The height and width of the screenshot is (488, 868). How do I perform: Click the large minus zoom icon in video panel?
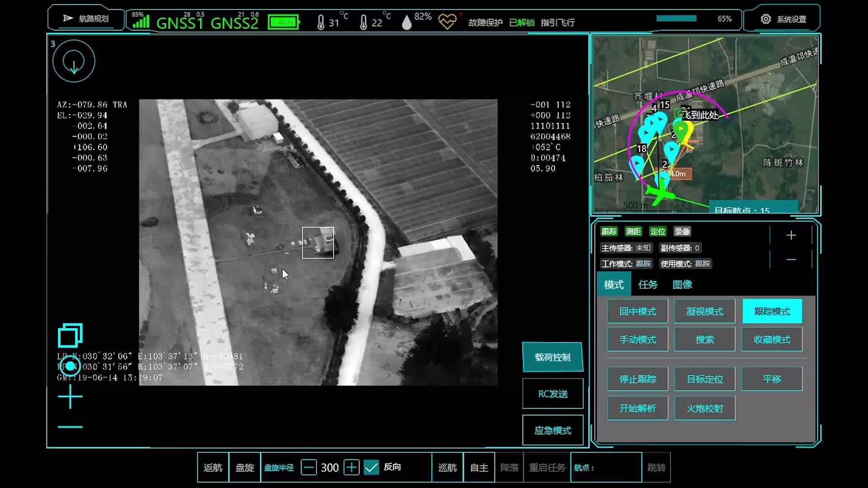(70, 427)
